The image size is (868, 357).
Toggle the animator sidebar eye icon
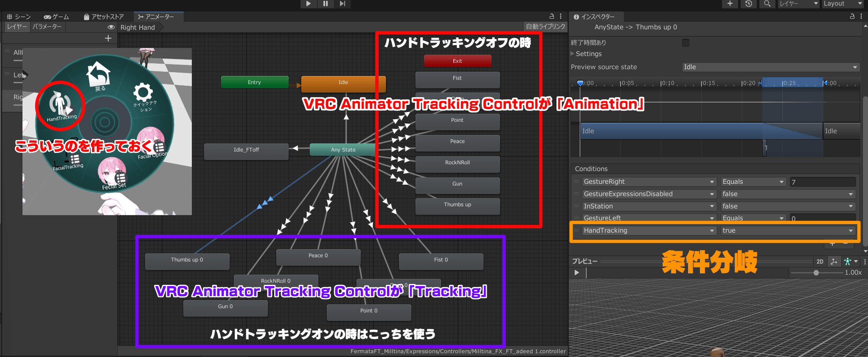(x=111, y=27)
